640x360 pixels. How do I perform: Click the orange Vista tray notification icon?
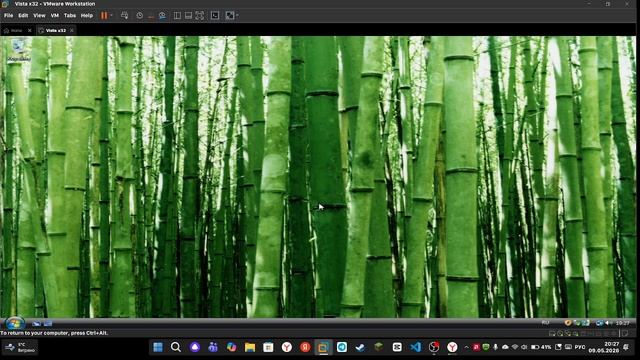pos(567,323)
